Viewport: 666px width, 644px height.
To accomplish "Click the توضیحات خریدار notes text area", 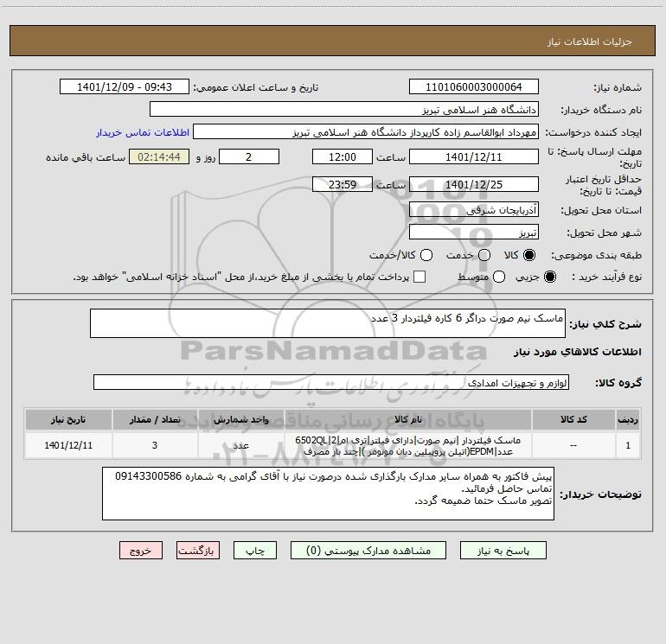I will pyautogui.click(x=329, y=494).
